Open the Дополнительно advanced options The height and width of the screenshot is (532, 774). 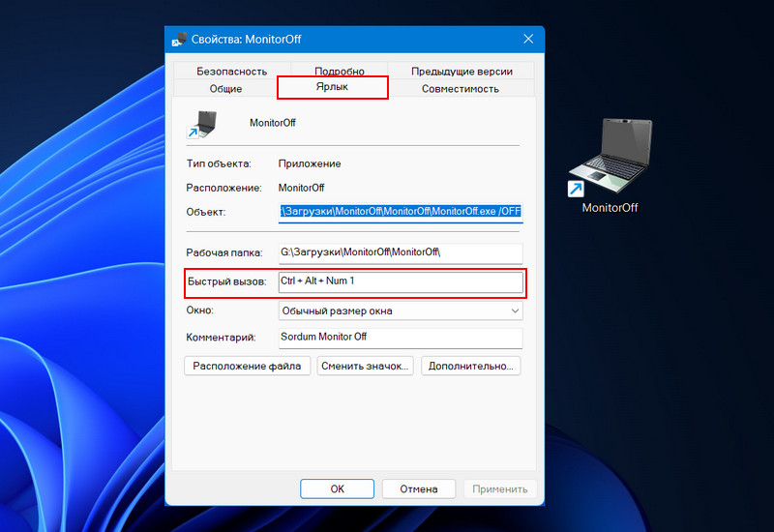tap(470, 367)
